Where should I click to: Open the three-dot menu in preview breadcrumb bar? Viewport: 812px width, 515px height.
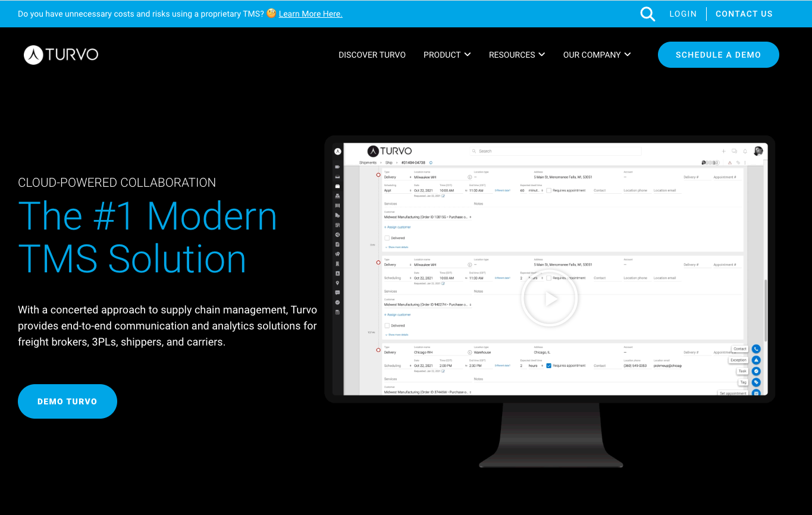click(x=745, y=162)
